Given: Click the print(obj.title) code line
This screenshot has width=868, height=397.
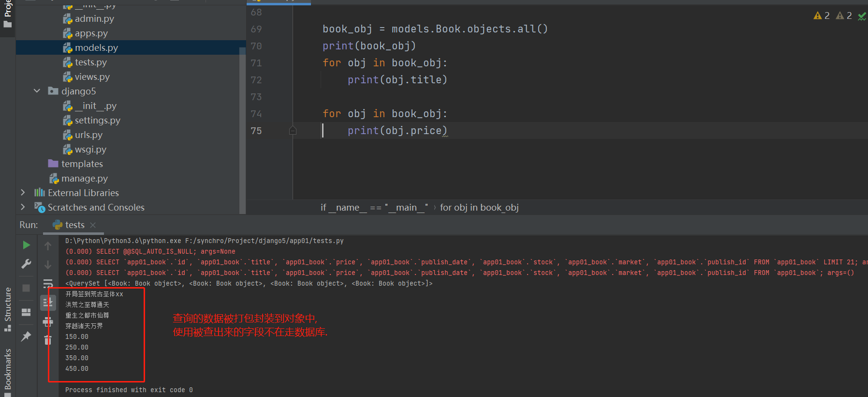Looking at the screenshot, I should (397, 80).
